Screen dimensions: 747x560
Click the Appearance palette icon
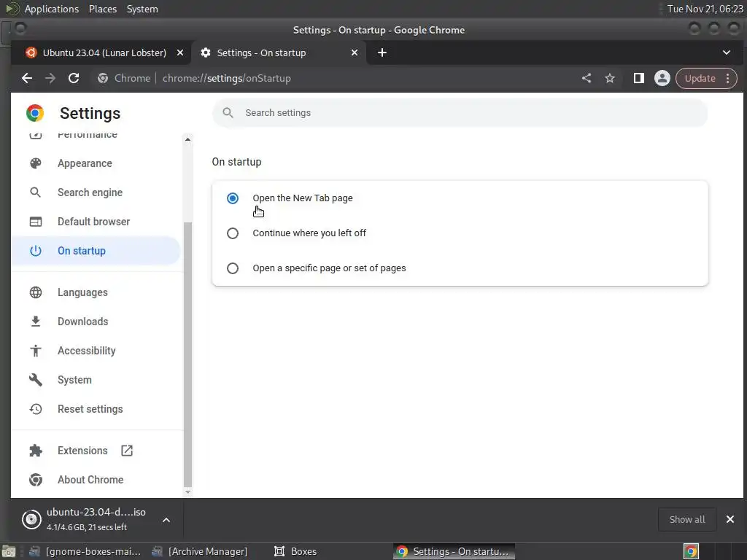36,163
